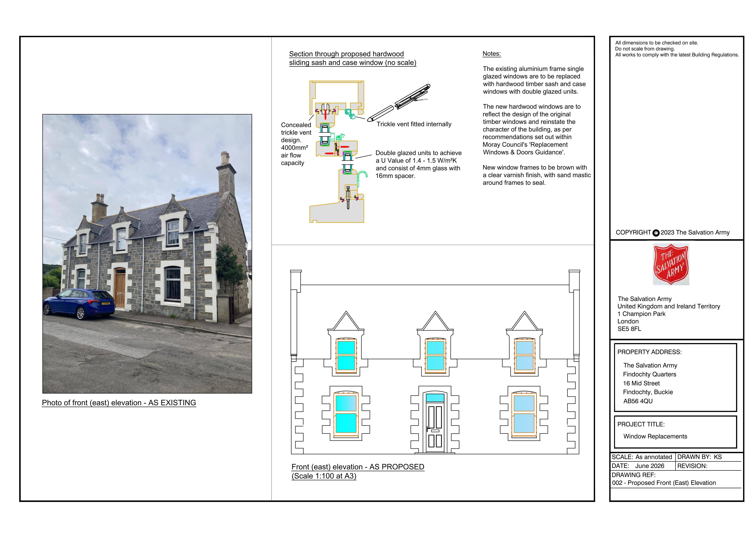
Task: Click 'Trickle vent fitted internally' label
Action: pos(414,124)
